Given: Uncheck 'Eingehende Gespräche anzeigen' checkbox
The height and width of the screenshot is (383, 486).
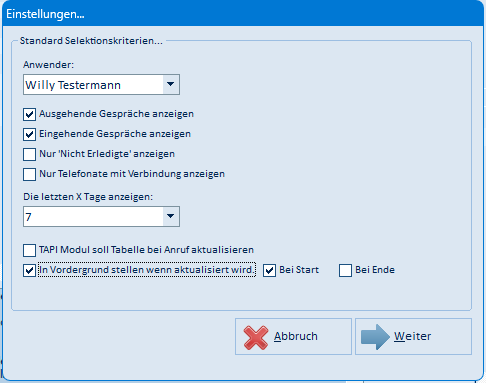Looking at the screenshot, I should coord(29,134).
